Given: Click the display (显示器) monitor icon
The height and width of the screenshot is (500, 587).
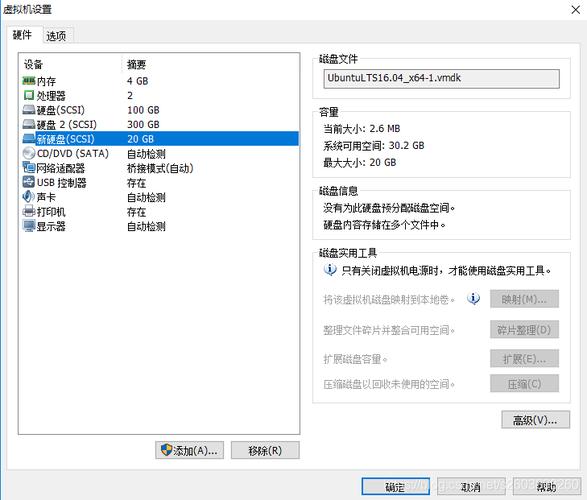Looking at the screenshot, I should point(29,226).
